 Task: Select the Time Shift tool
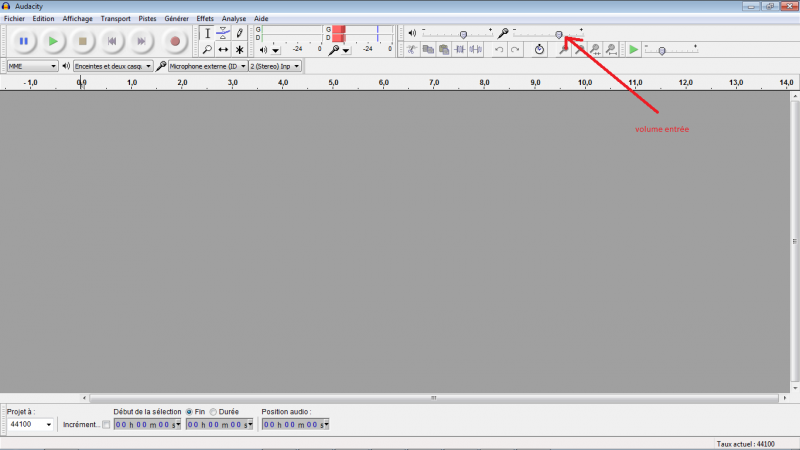pyautogui.click(x=223, y=49)
